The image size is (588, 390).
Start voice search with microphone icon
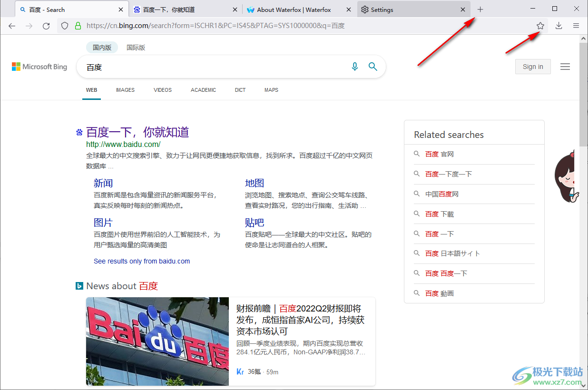coord(355,67)
